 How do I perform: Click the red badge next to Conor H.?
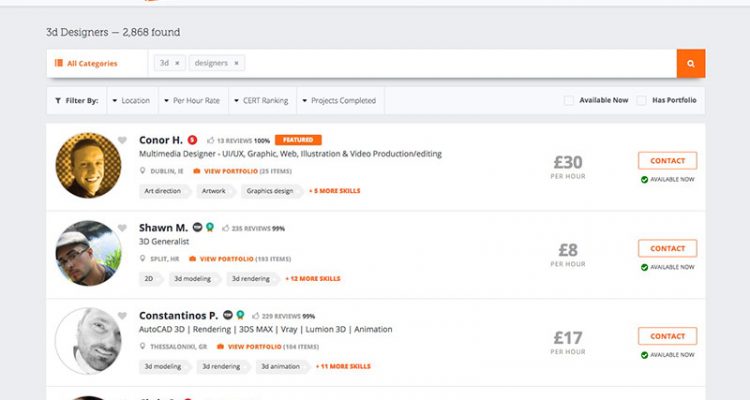pos(192,140)
